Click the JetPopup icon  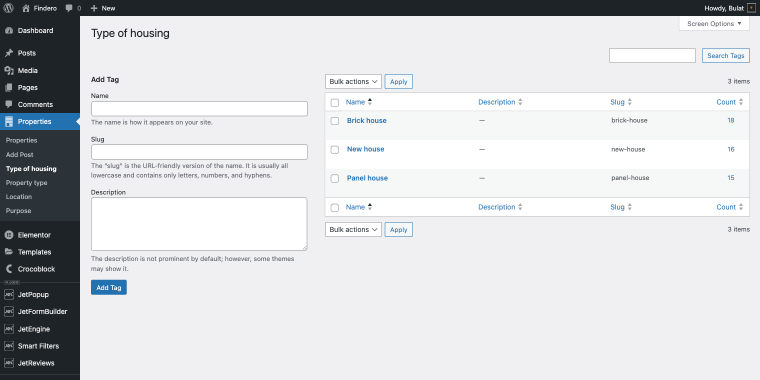[x=9, y=295]
